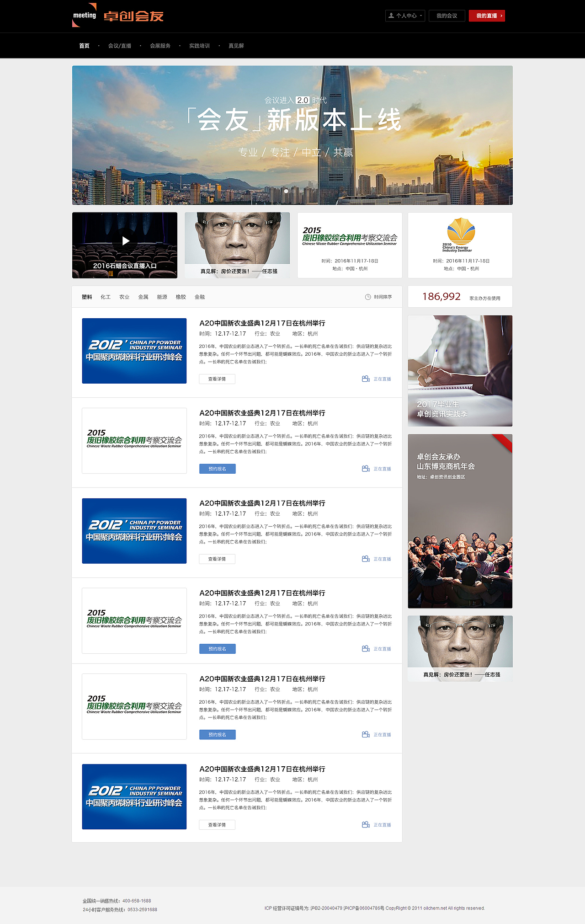Click camera icon in the sixth listing
The width and height of the screenshot is (585, 924).
click(366, 825)
